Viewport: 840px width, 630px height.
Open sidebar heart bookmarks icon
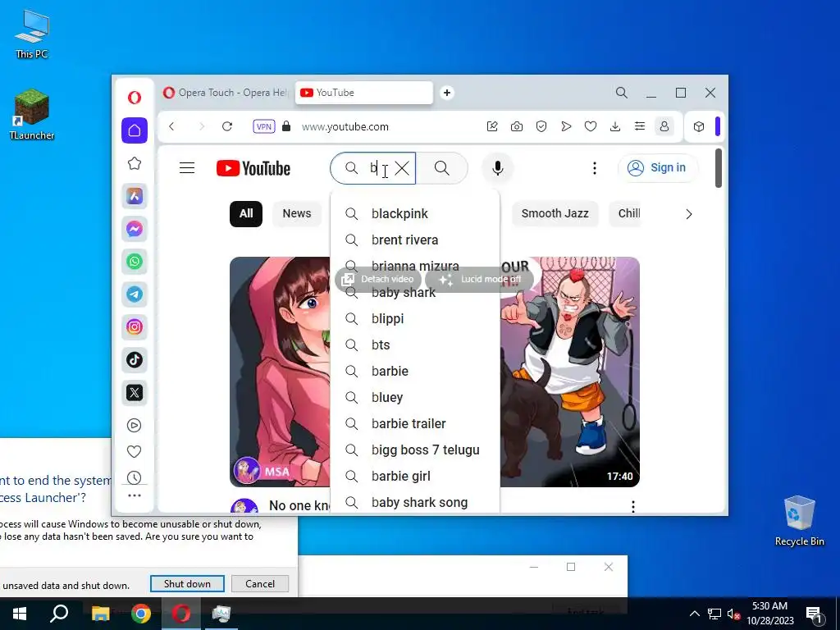[x=134, y=452]
